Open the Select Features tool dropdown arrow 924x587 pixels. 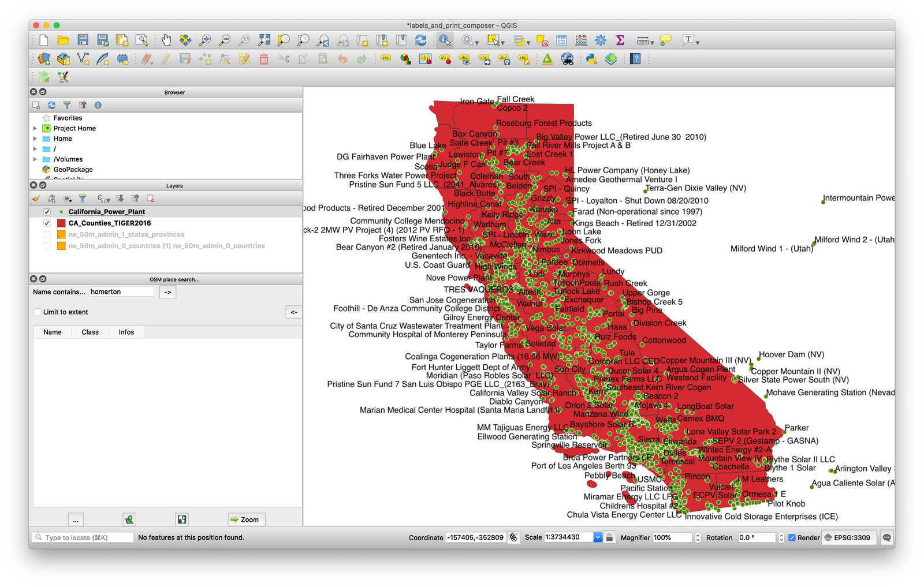[x=503, y=42]
